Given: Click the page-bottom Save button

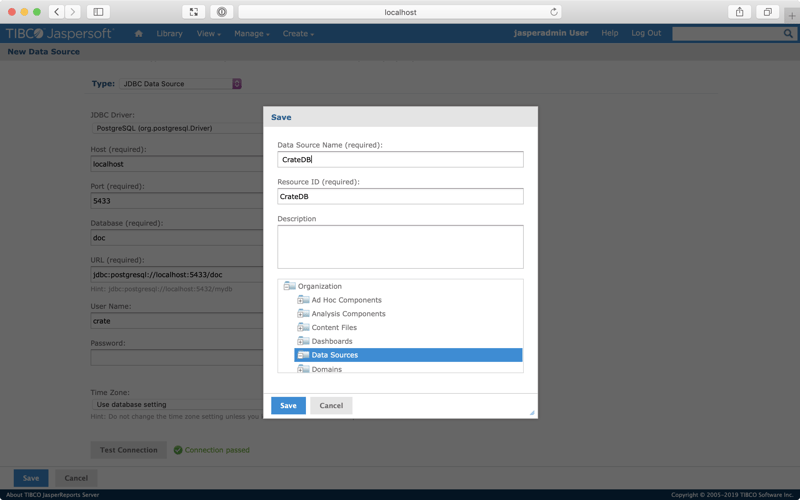Looking at the screenshot, I should tap(31, 478).
